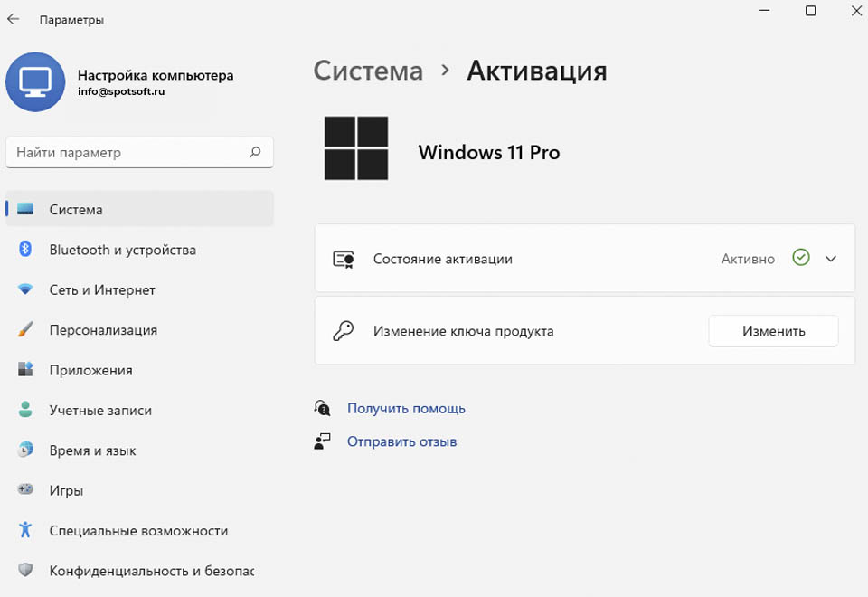This screenshot has height=597, width=868.
Task: Select the Учетные записи people icon
Action: [24, 410]
